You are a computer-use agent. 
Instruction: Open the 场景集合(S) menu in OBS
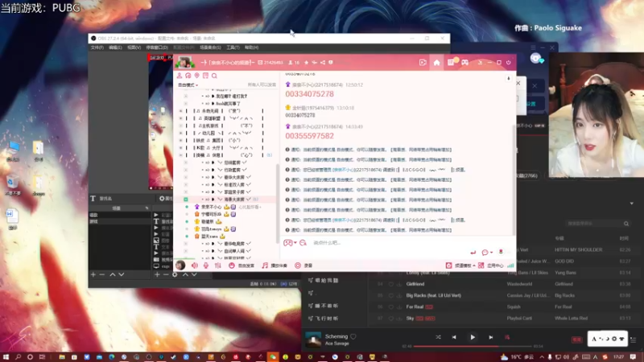[210, 47]
